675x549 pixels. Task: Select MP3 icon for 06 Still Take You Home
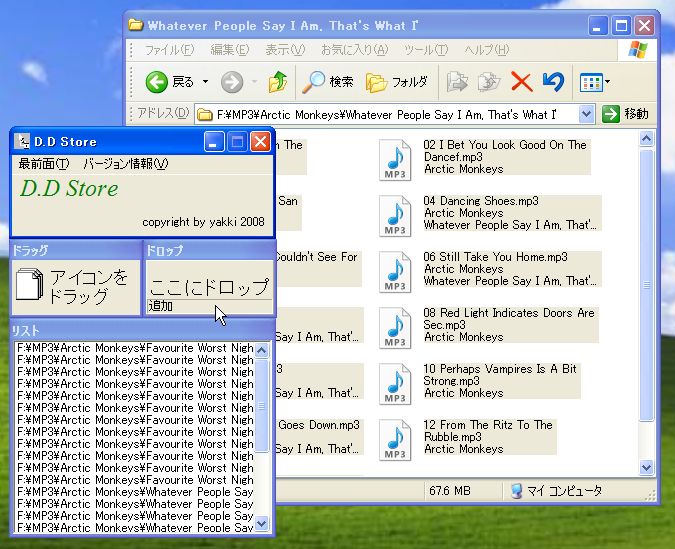(x=395, y=272)
